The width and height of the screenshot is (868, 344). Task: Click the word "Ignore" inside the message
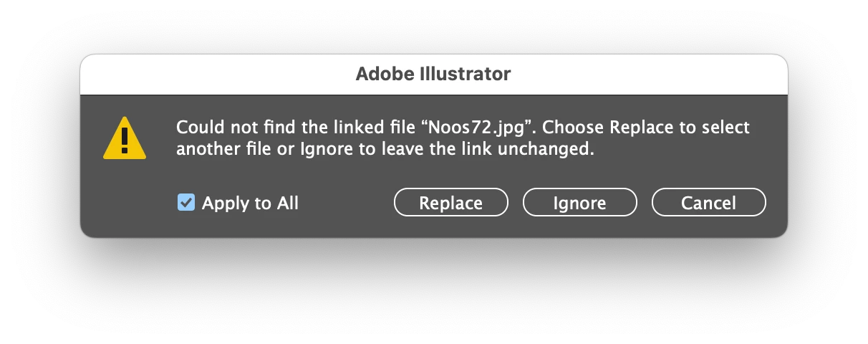pyautogui.click(x=324, y=151)
